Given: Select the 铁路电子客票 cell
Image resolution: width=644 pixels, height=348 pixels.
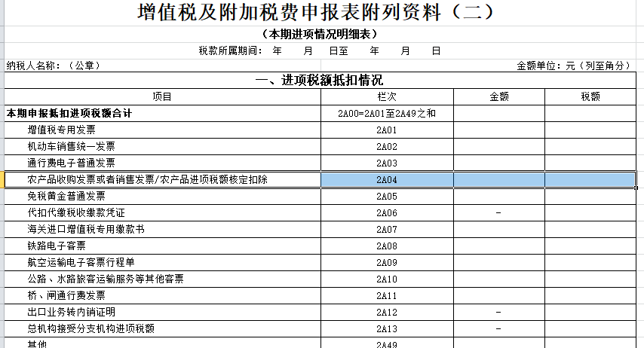Looking at the screenshot, I should (x=162, y=246).
